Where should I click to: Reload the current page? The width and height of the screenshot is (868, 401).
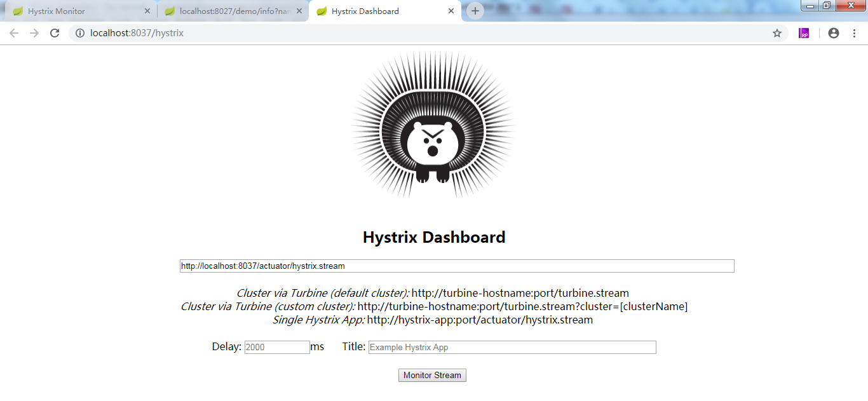pyautogui.click(x=55, y=33)
